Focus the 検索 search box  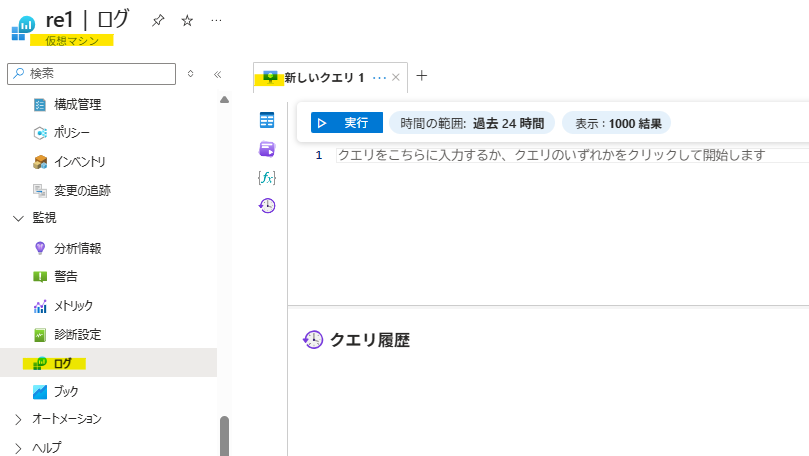[x=98, y=73]
